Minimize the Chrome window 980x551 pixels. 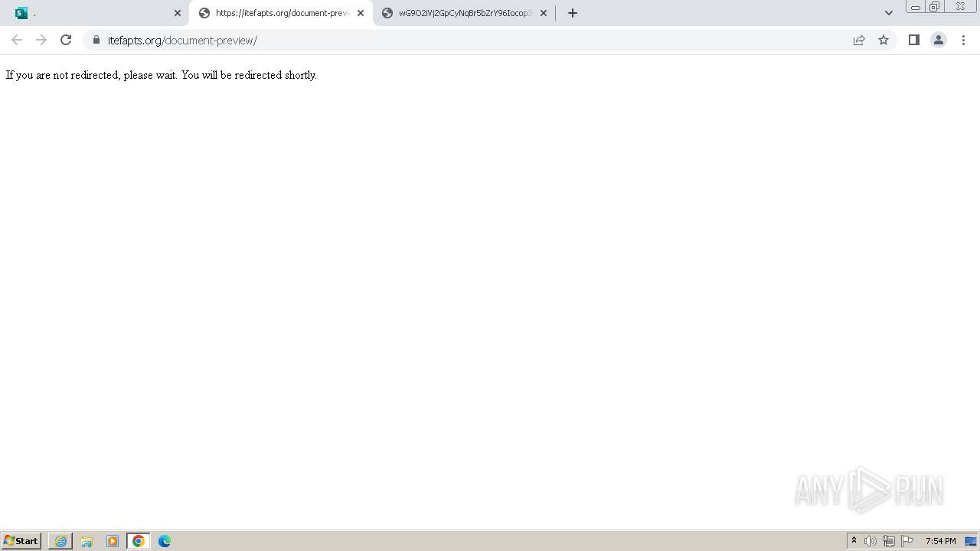(x=916, y=7)
